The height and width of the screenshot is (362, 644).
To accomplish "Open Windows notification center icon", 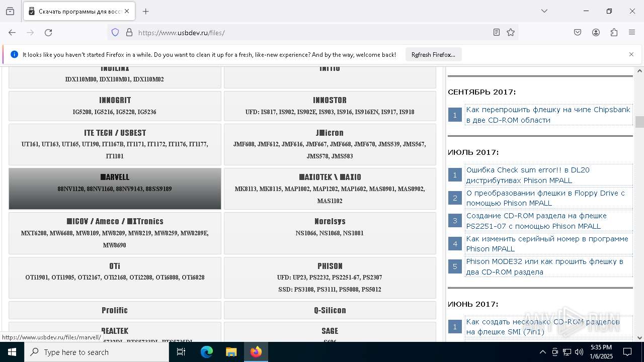I will coord(627,352).
